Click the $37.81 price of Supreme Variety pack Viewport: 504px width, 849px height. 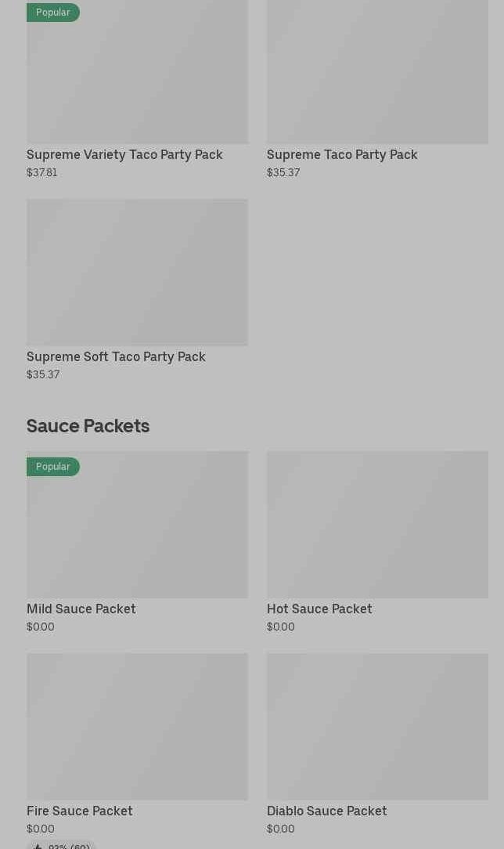pyautogui.click(x=42, y=172)
